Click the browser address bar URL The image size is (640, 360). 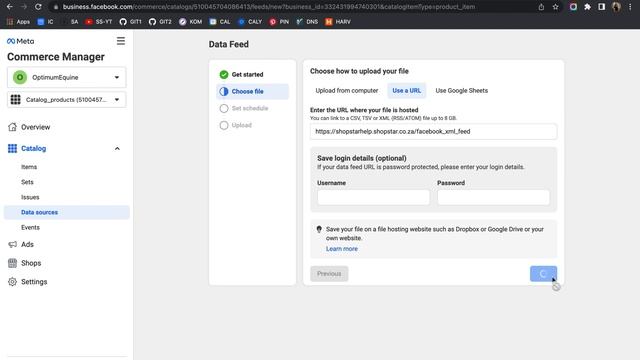pyautogui.click(x=269, y=7)
